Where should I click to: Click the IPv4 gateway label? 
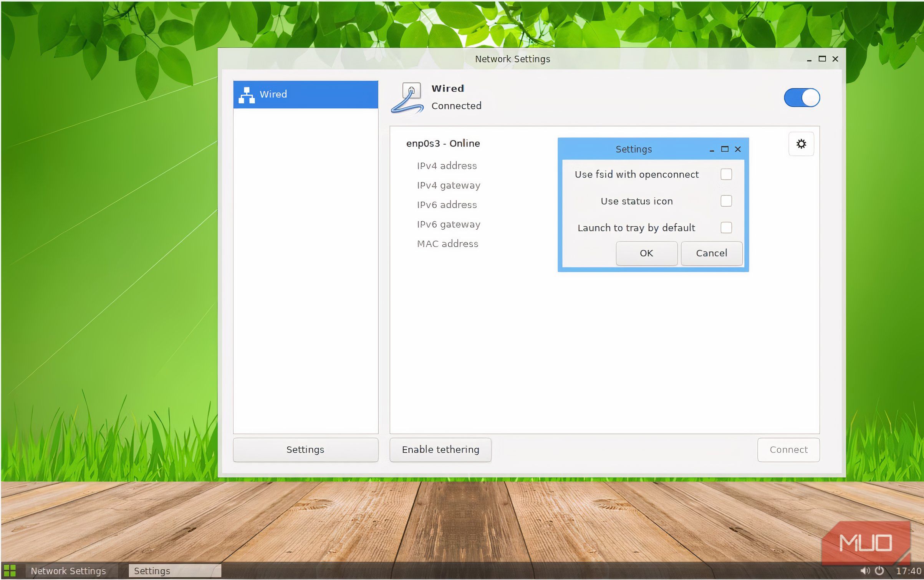[x=449, y=186]
